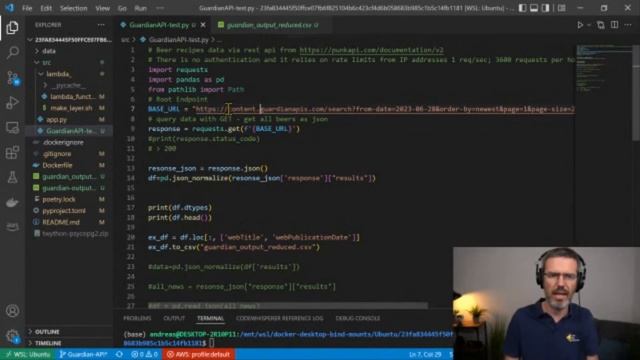Open app.py in the explorer

coord(56,120)
